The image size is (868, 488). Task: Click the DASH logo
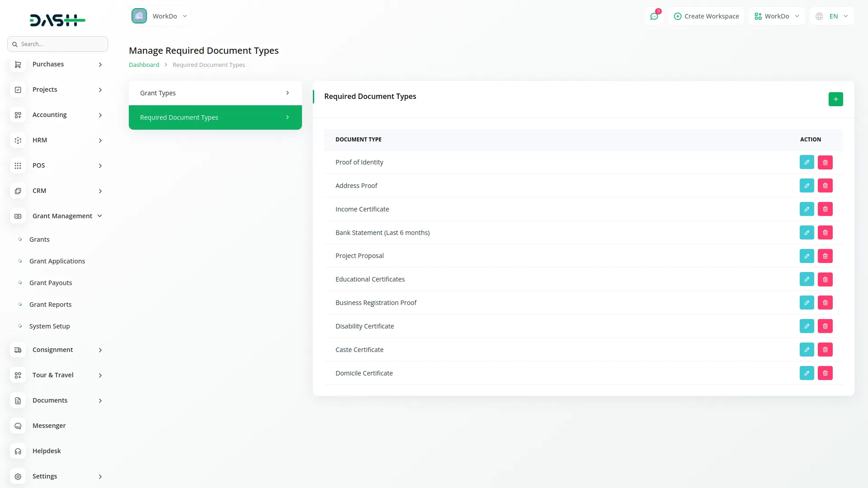click(57, 20)
